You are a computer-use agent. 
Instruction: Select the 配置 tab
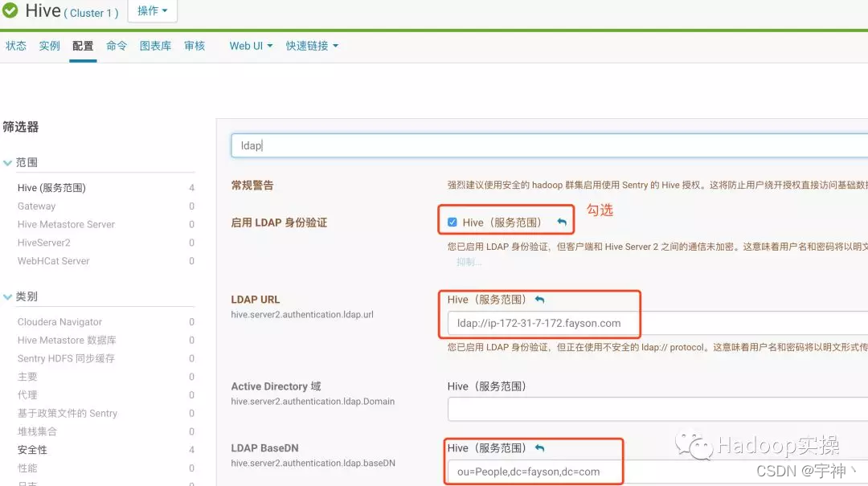point(83,46)
